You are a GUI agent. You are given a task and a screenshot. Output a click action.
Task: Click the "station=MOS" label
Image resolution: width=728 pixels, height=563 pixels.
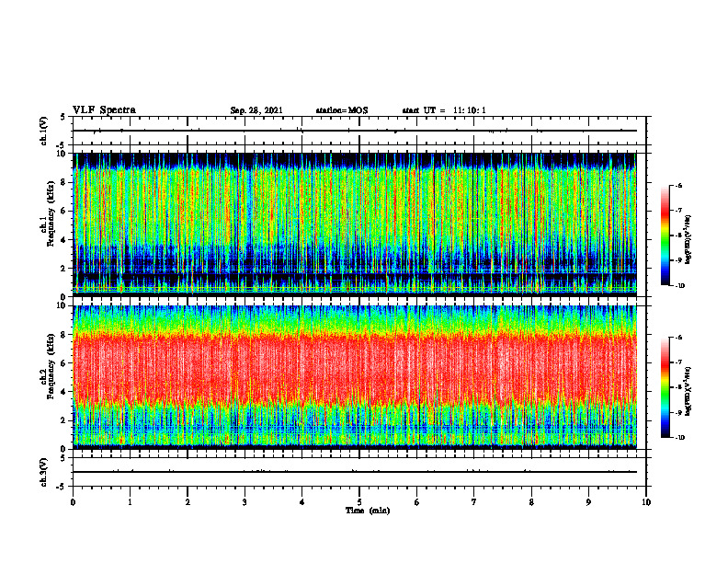coord(342,110)
